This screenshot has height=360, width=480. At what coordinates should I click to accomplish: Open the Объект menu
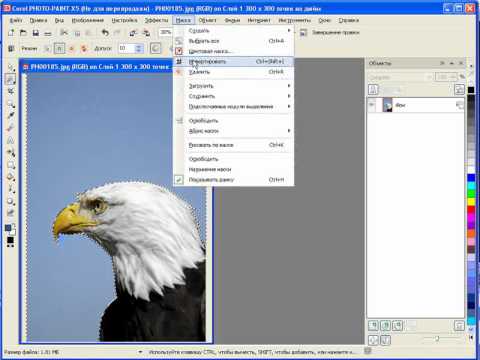[x=207, y=20]
